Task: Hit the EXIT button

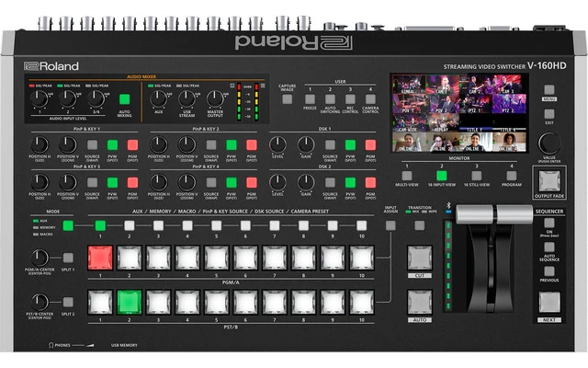Action: click(549, 114)
